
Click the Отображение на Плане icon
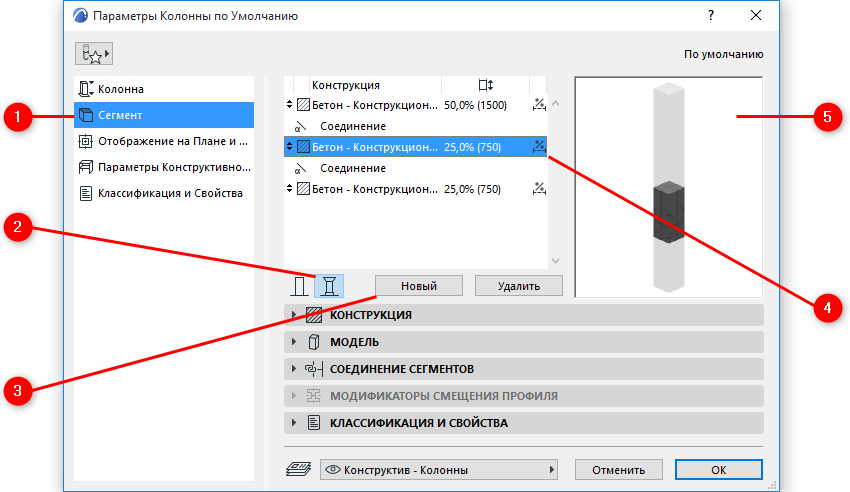click(86, 141)
